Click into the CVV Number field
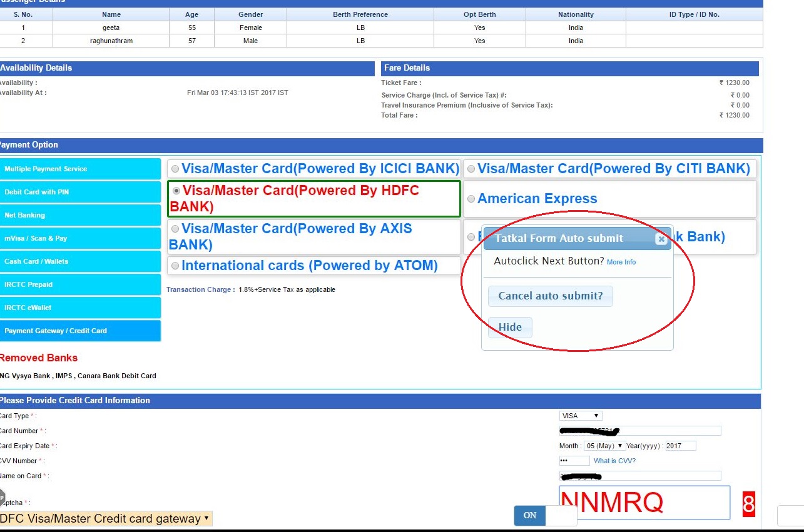The height and width of the screenshot is (532, 804). click(x=574, y=461)
